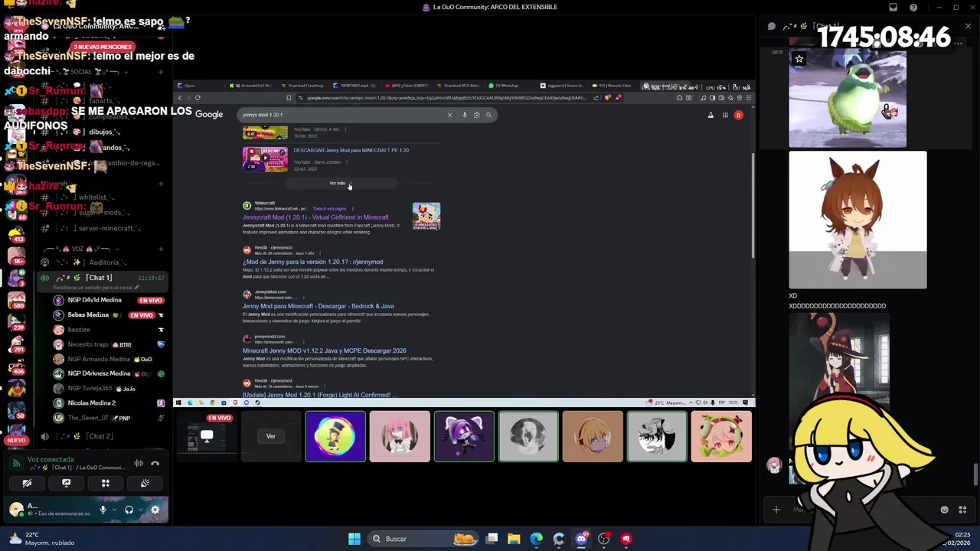
Task: Open the Discord inbox icon
Action: (x=893, y=8)
